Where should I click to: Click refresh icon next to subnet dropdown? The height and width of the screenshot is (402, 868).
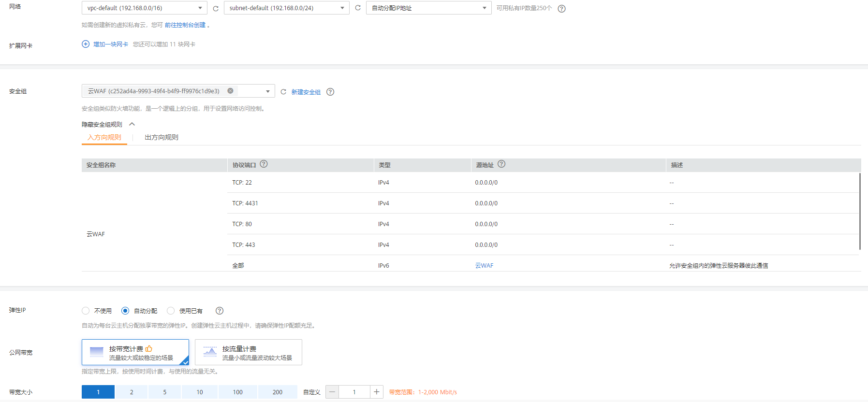coord(358,8)
